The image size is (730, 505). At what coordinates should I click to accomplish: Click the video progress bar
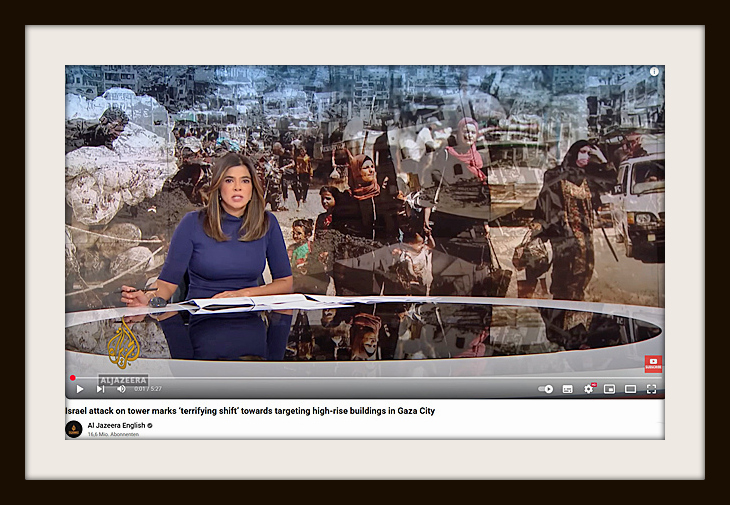point(360,378)
